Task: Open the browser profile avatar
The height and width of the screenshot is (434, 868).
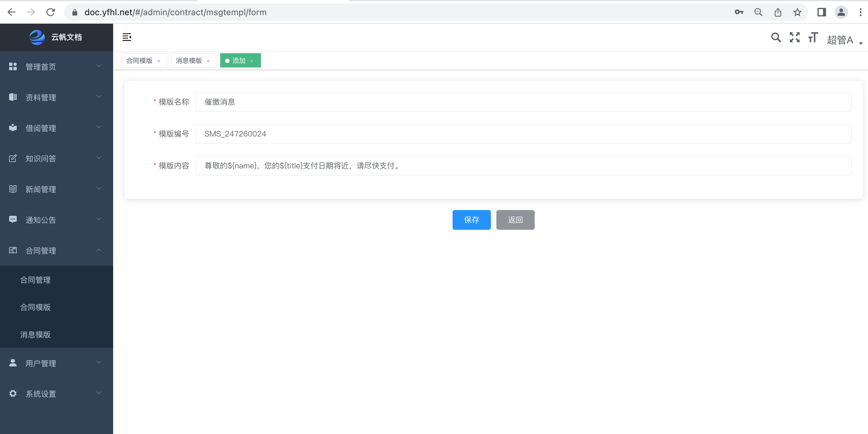Action: [x=841, y=12]
